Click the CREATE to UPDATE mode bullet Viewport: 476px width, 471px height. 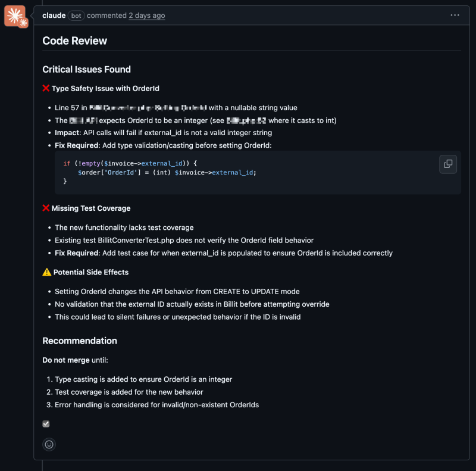coord(177,292)
